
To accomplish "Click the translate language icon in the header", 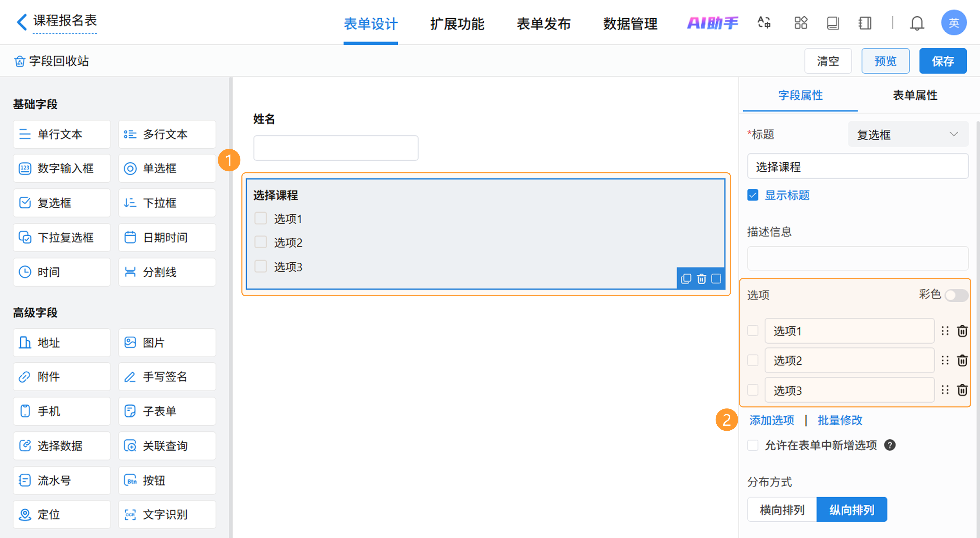I will (x=764, y=23).
